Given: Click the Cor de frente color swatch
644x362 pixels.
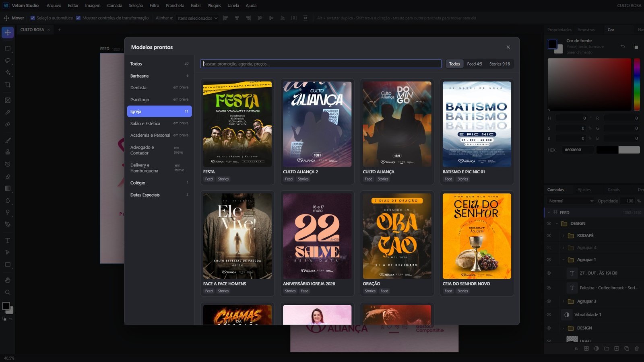Looking at the screenshot, I should click(552, 44).
